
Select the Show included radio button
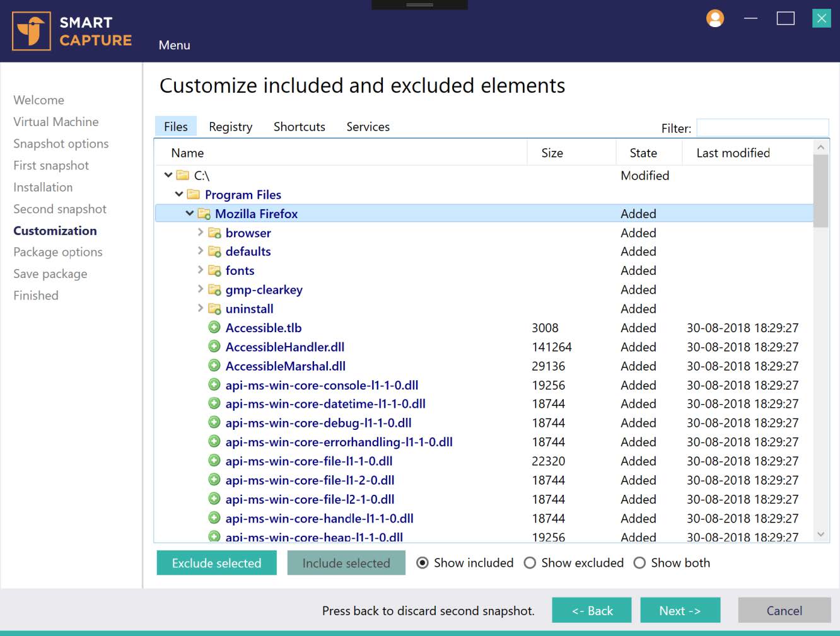pyautogui.click(x=423, y=563)
